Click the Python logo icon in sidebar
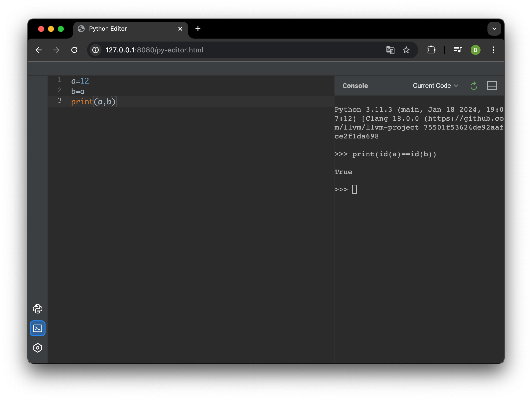Image resolution: width=532 pixels, height=400 pixels. 38,309
